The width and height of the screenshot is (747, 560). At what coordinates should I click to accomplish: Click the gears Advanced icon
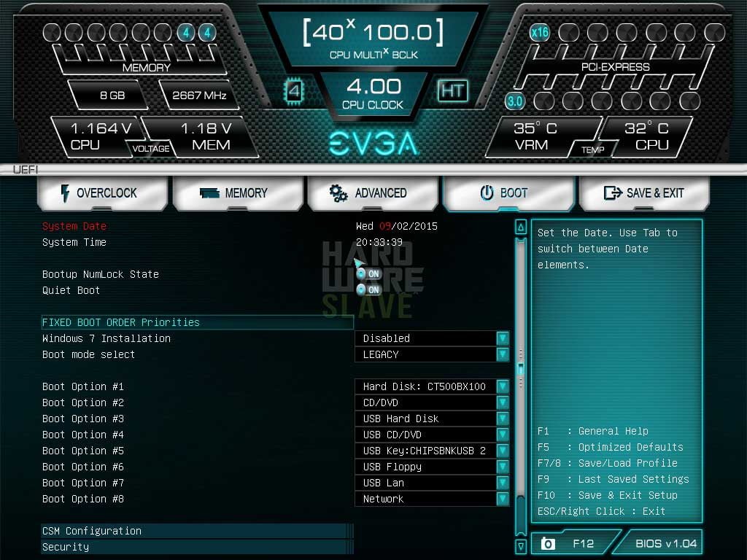tap(338, 193)
